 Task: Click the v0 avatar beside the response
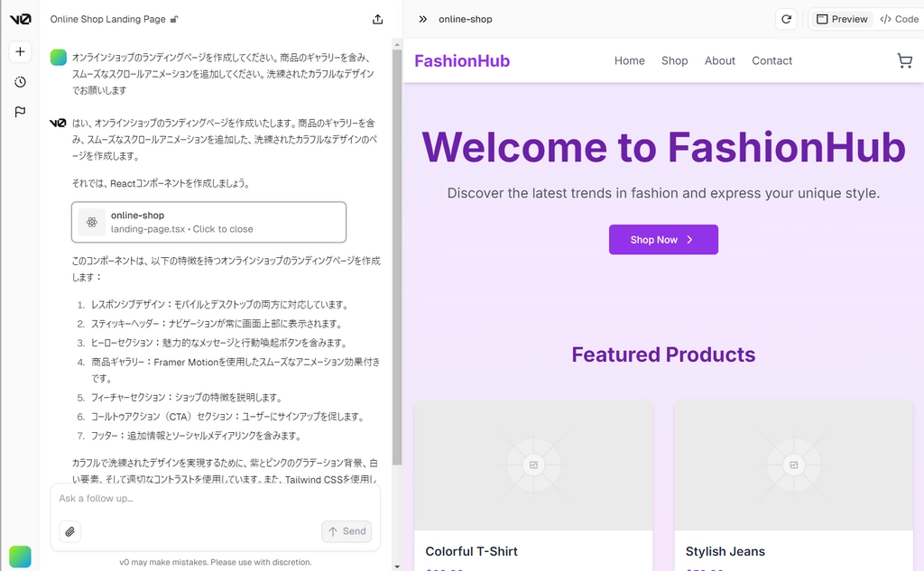click(58, 123)
